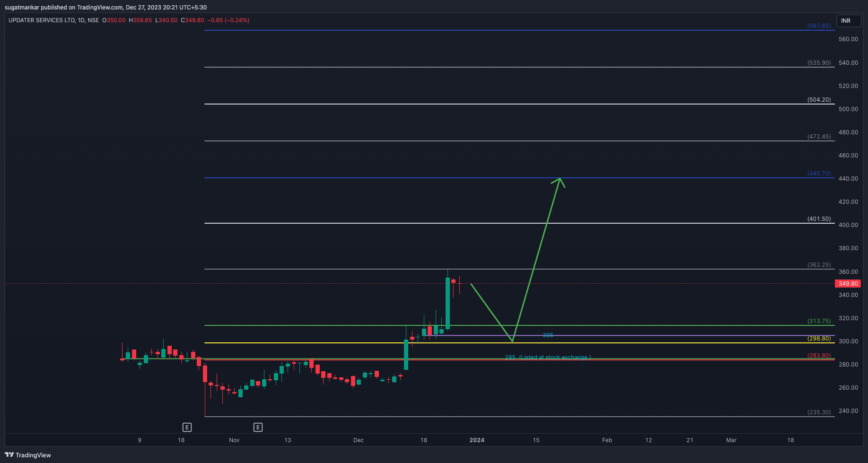The height and width of the screenshot is (463, 868).
Task: Click the (283.80) red level label
Action: click(x=819, y=356)
